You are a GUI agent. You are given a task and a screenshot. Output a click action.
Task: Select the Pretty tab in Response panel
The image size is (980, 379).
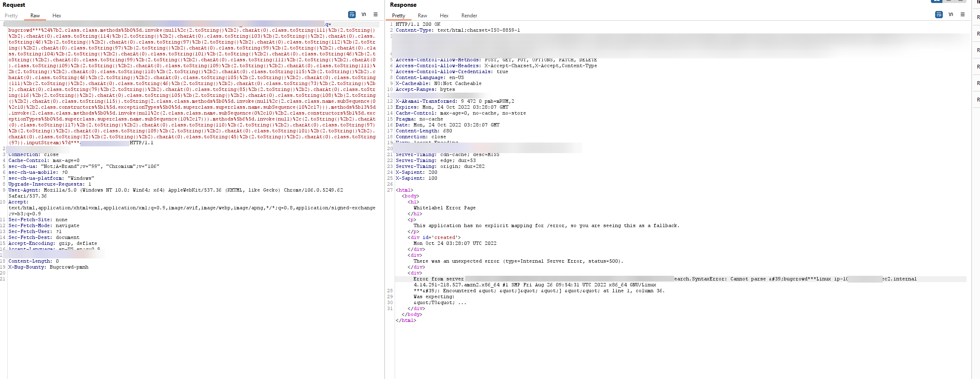point(399,16)
